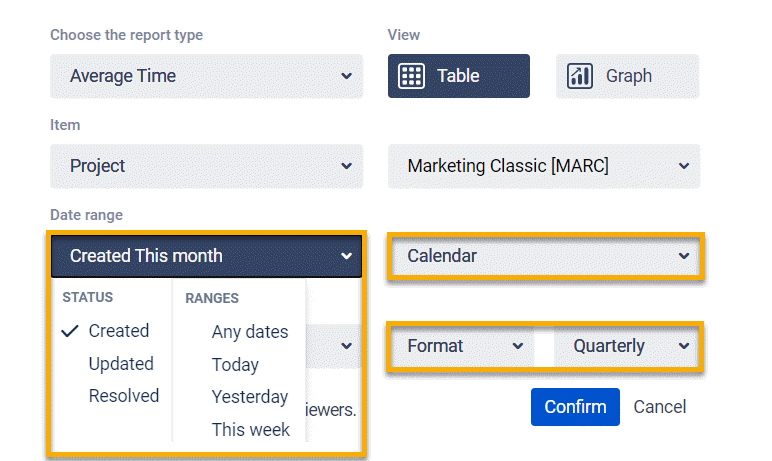Choose Today from the ranges list

pyautogui.click(x=235, y=365)
